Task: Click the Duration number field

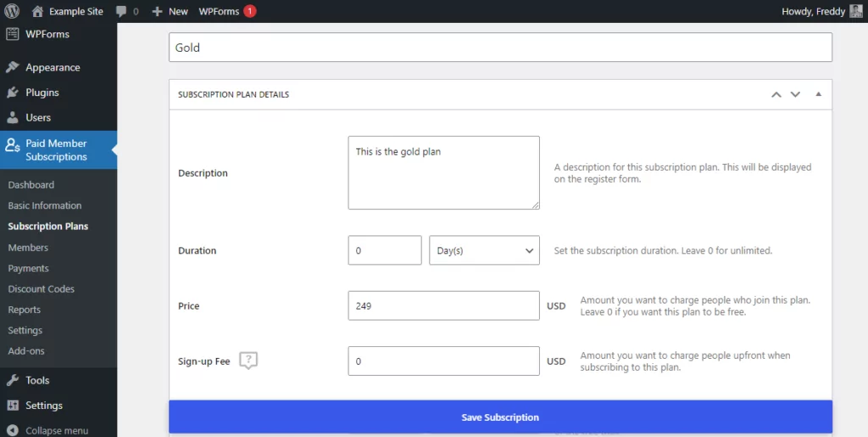Action: pyautogui.click(x=385, y=250)
